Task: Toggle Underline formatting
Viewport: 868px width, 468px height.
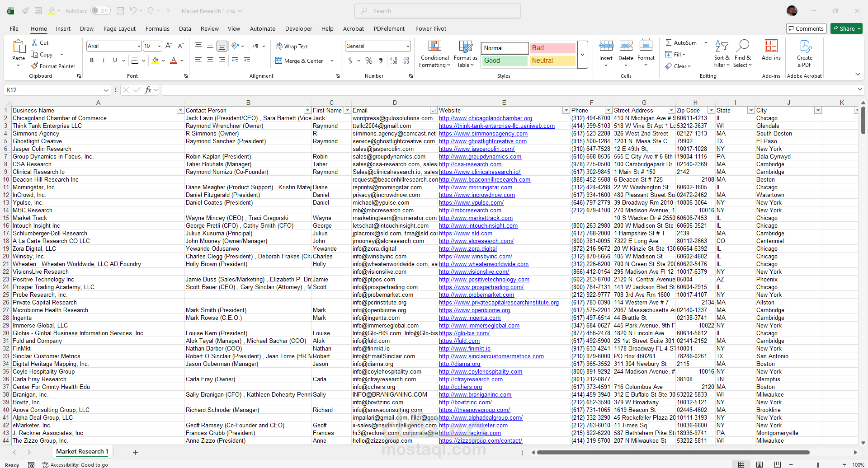Action: pyautogui.click(x=115, y=60)
